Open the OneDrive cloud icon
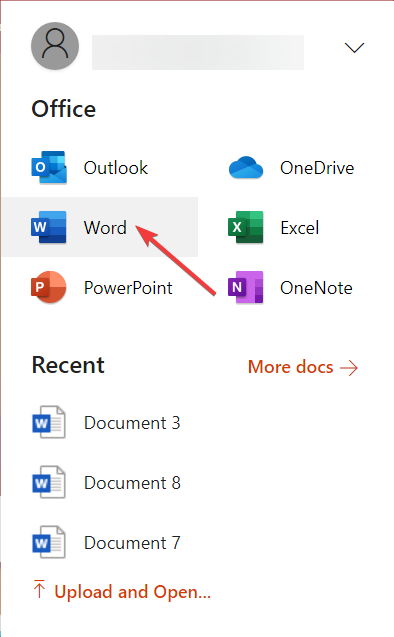Image resolution: width=394 pixels, height=637 pixels. coord(246,167)
